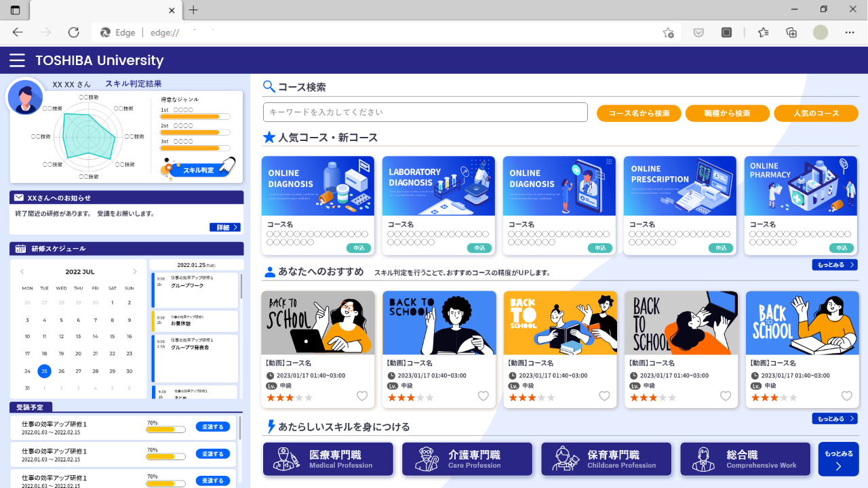Click the browser refresh icon
The height and width of the screenshot is (488, 868).
74,33
